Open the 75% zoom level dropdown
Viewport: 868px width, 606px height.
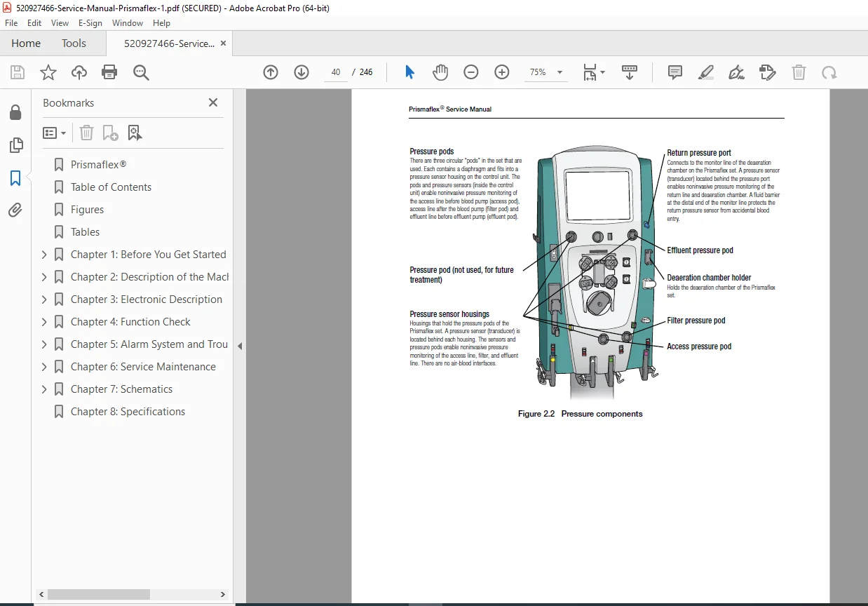click(545, 72)
